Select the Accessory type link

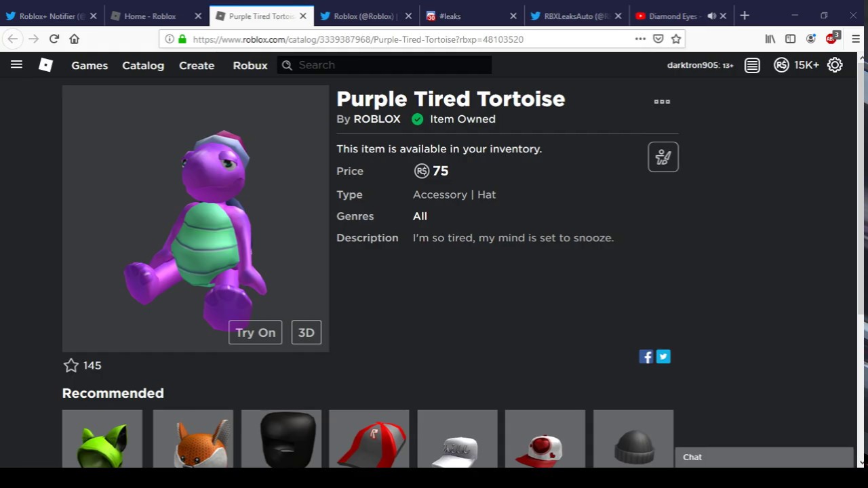coord(440,195)
